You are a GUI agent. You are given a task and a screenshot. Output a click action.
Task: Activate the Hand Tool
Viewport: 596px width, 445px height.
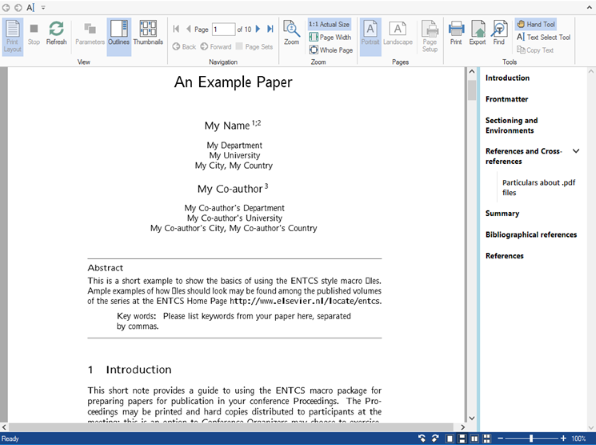point(536,24)
